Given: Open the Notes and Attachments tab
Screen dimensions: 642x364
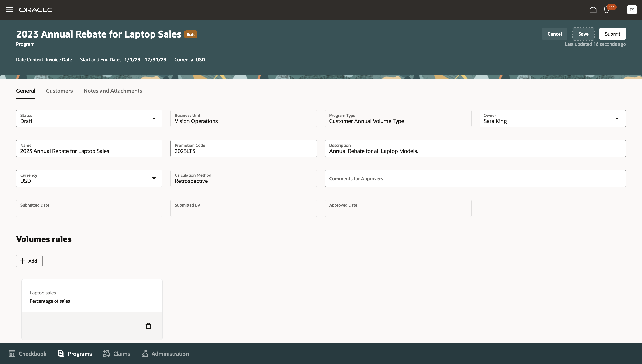Looking at the screenshot, I should click(113, 91).
